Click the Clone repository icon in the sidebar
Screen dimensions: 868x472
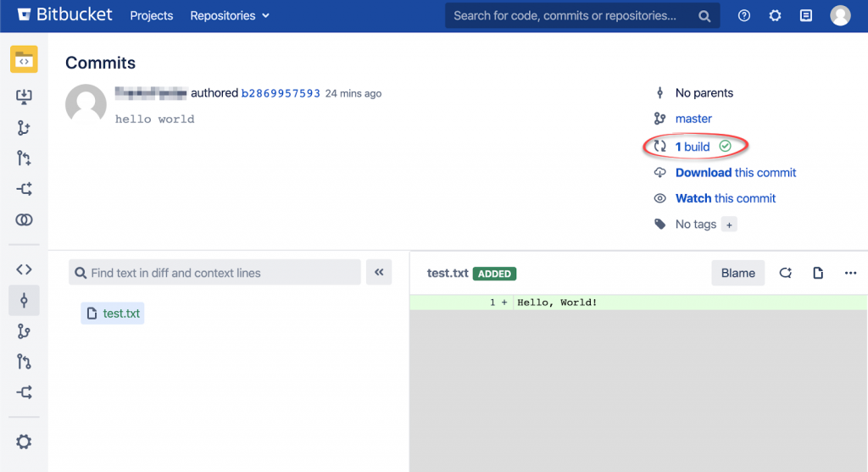24,97
